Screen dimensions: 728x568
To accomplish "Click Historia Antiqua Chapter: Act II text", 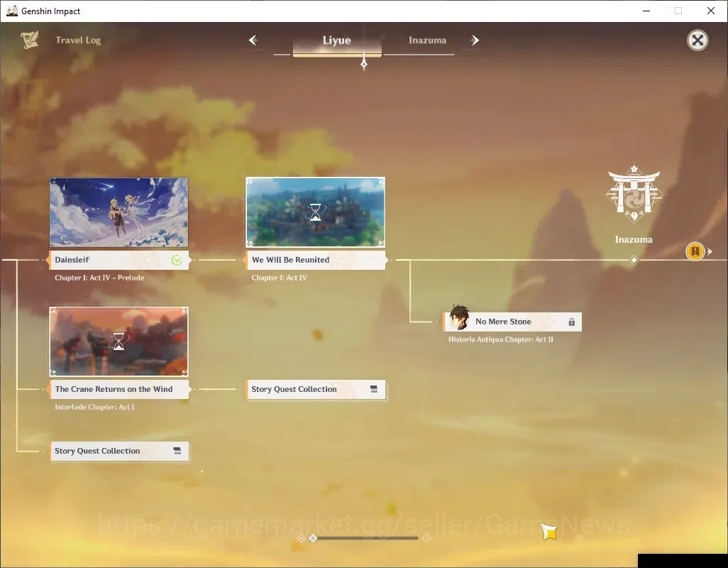I will pyautogui.click(x=500, y=339).
